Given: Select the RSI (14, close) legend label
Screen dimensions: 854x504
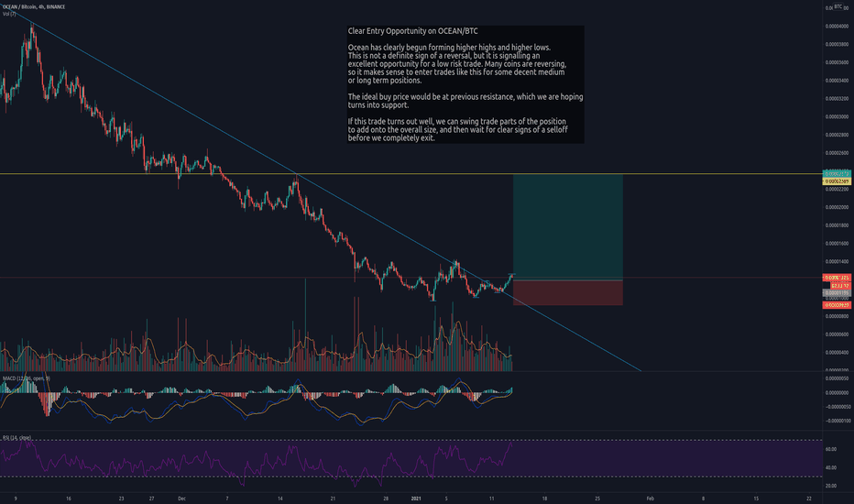Looking at the screenshot, I should (x=16, y=437).
